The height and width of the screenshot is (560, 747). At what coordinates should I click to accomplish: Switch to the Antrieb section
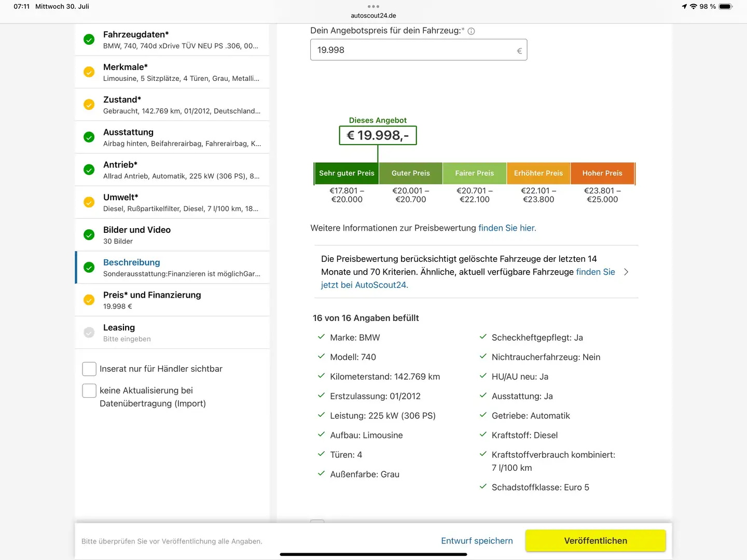(x=173, y=170)
